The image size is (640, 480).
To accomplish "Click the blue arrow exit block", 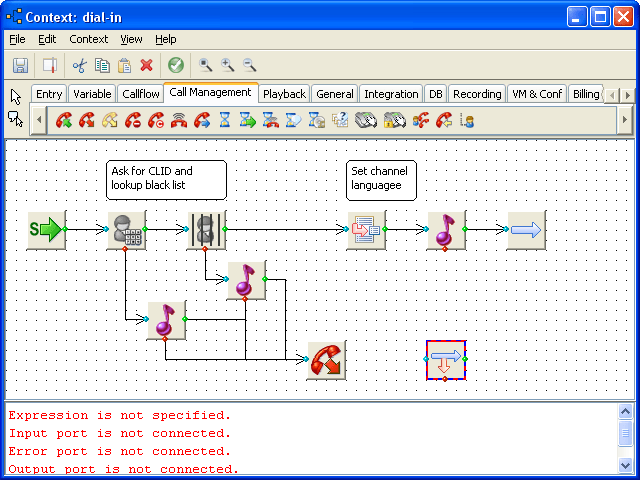I will [x=526, y=230].
